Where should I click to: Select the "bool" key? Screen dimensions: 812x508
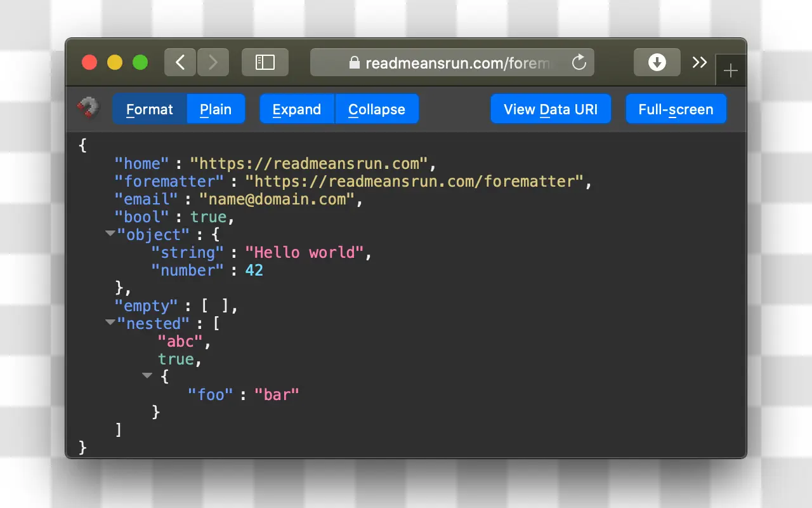tap(141, 217)
